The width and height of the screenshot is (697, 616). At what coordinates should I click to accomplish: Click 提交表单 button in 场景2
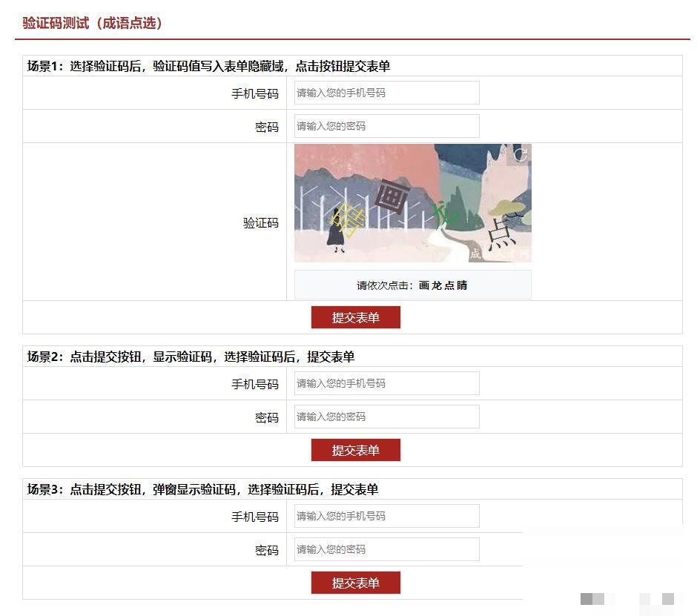coord(354,449)
